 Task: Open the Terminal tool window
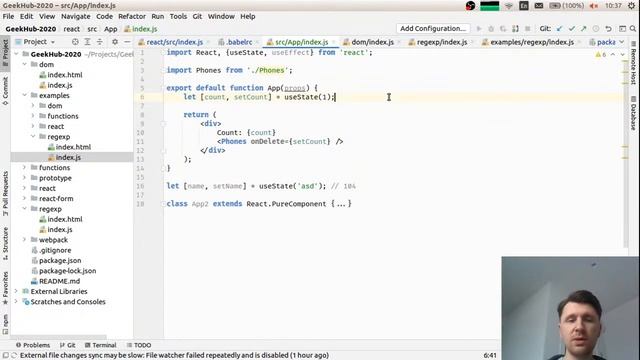[x=100, y=345]
